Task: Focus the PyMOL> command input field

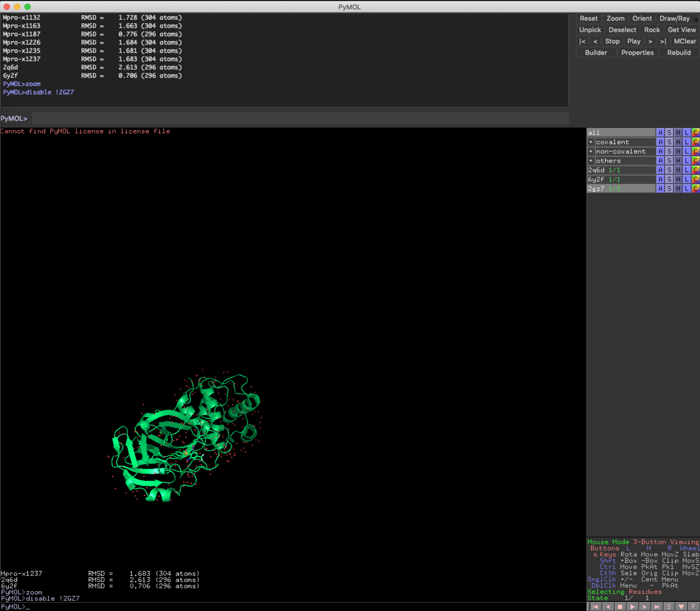Action: 300,118
